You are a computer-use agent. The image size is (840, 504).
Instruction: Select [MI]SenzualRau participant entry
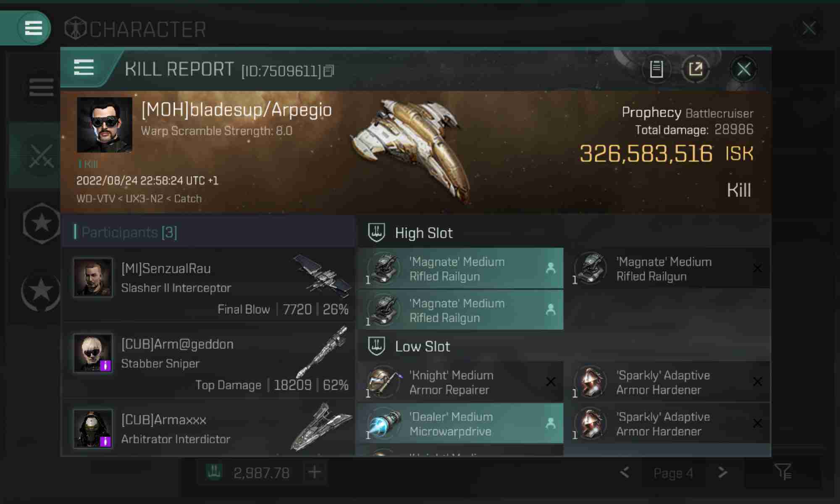point(208,285)
